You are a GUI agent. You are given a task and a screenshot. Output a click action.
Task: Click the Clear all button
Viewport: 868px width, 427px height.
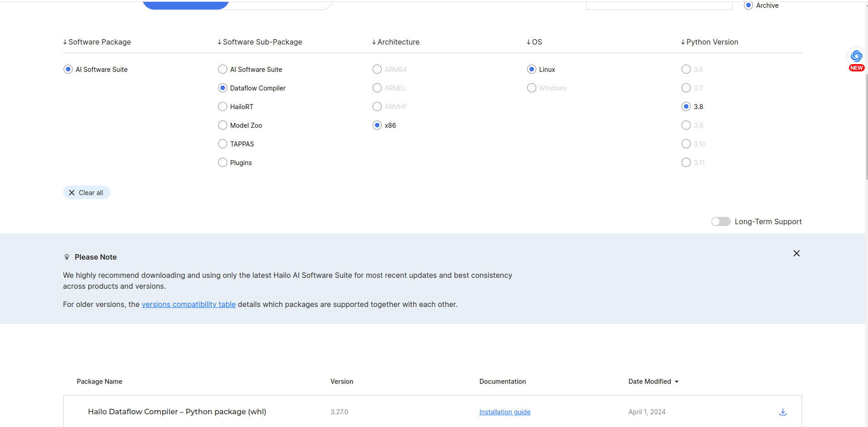coord(87,193)
